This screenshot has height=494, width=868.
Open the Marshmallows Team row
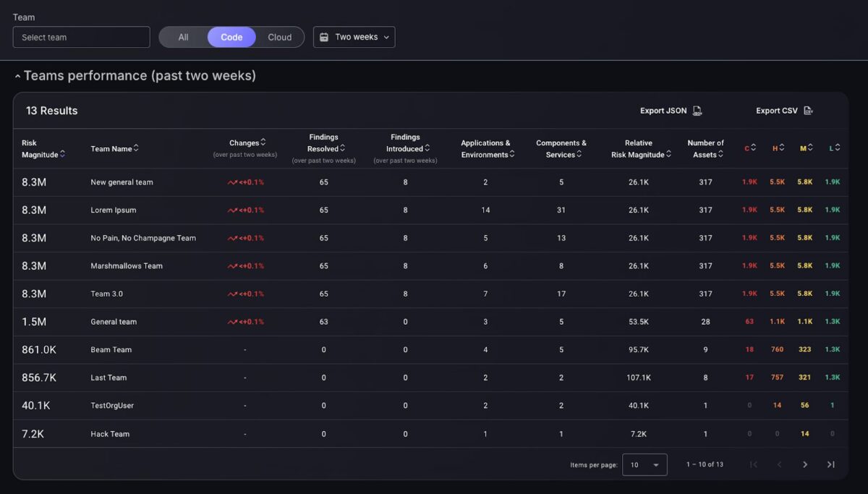pyautogui.click(x=127, y=265)
